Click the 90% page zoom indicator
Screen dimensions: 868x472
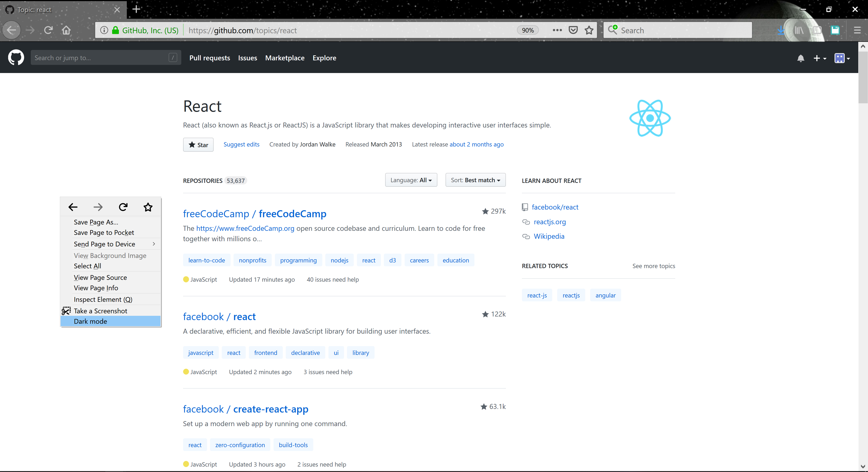[527, 30]
